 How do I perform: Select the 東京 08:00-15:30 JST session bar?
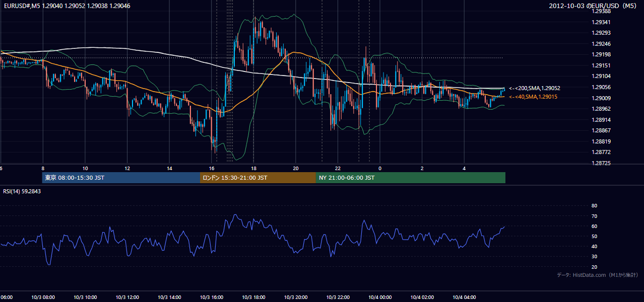tap(121, 178)
